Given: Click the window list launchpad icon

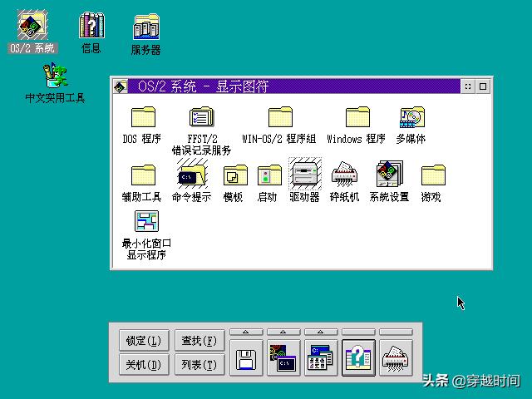Looking at the screenshot, I should coord(321,358).
